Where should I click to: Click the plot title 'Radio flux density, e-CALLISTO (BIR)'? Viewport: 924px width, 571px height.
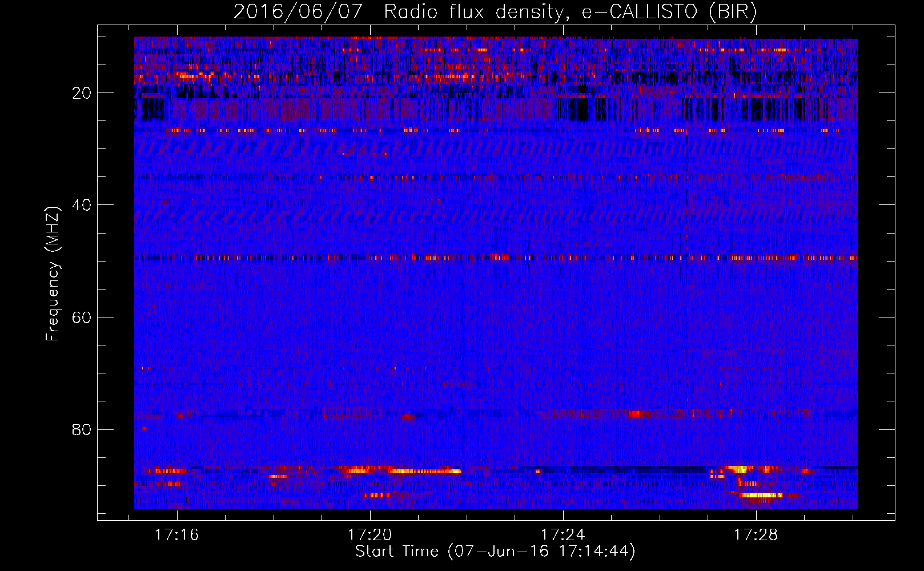point(570,12)
